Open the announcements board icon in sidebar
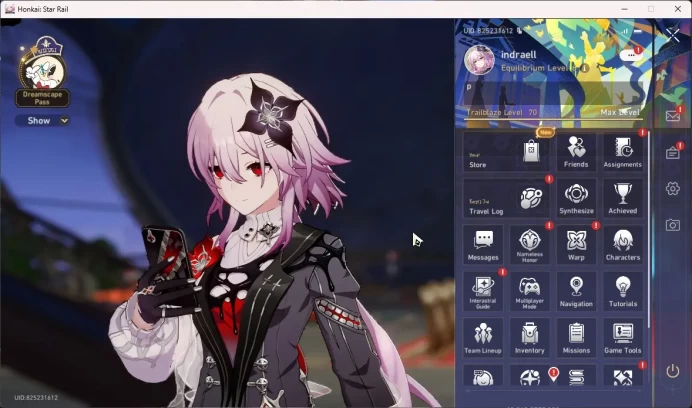 point(673,153)
